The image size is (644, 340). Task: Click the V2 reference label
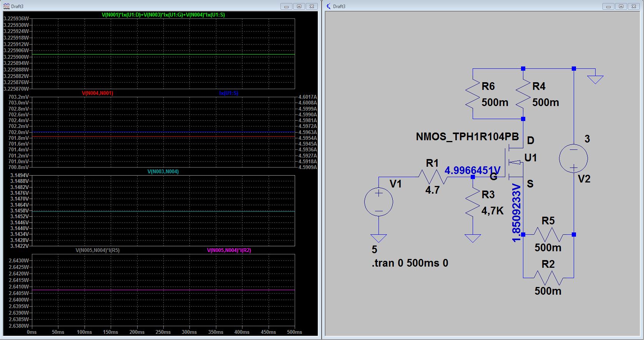[x=584, y=179]
